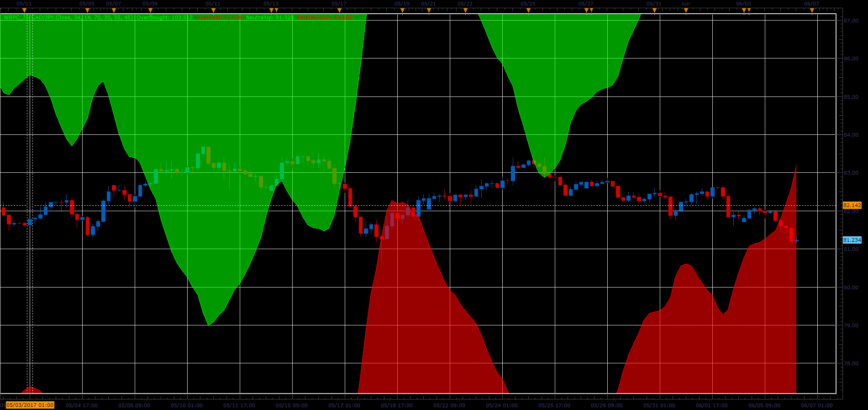Viewport: 868px width, 410px height.
Task: Click the 05/15 09:00 time axis label
Action: click(292, 405)
